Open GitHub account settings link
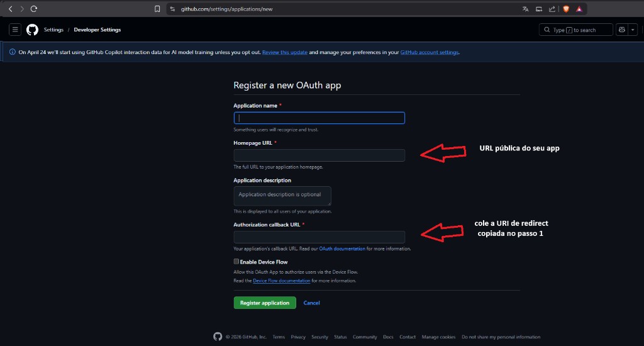Viewport: 644px width, 346px height. point(429,52)
